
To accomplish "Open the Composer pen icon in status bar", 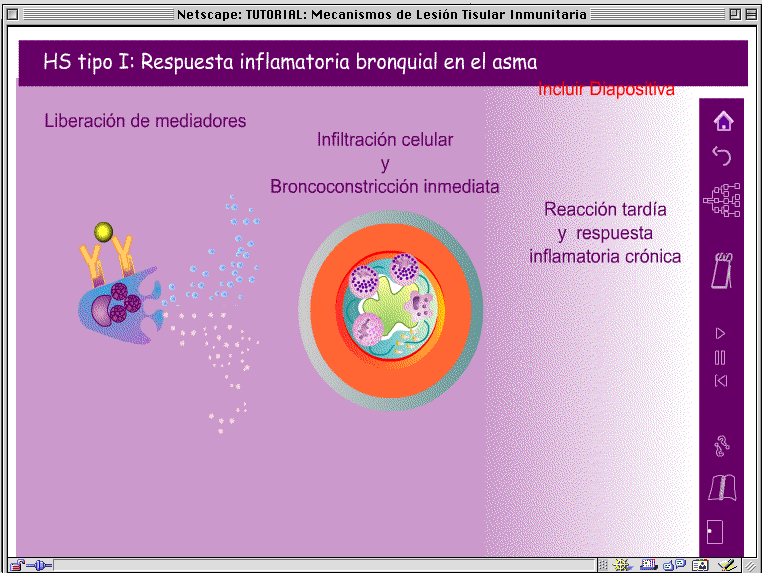I will click(727, 565).
